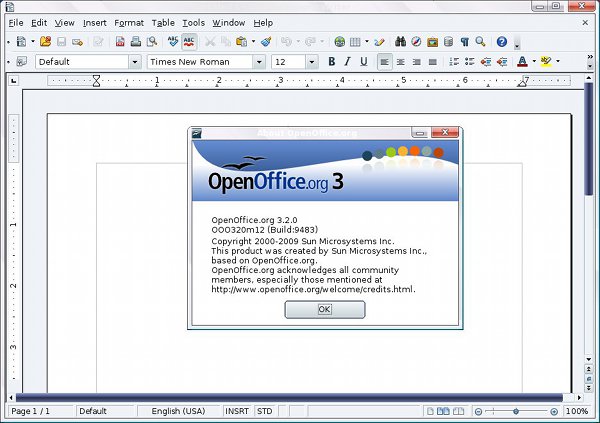
Task: Send document as e-mail icon
Action: 77,41
